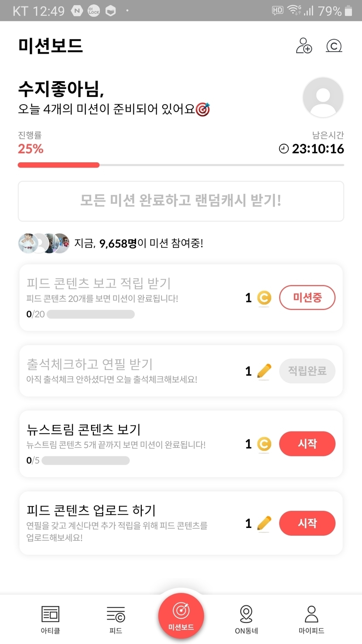Start the 피드 콘텐츠 업로드 하기 mission
Image resolution: width=362 pixels, height=644 pixels.
coord(307,523)
